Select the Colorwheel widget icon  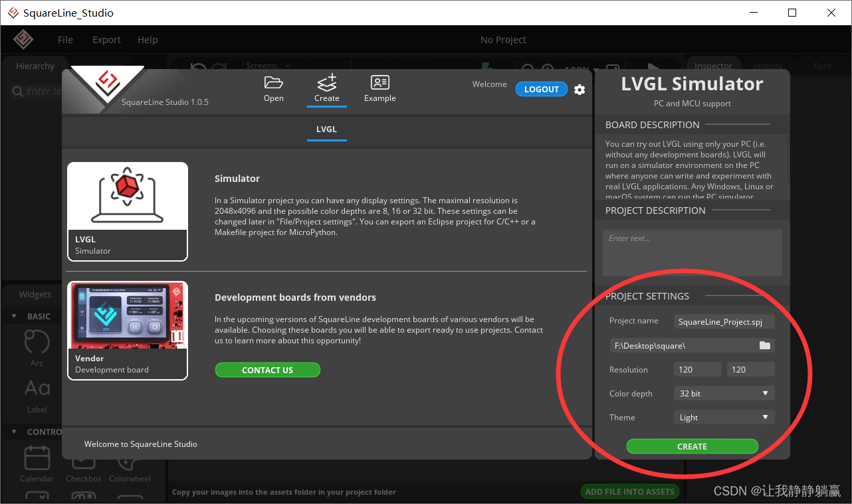[x=129, y=460]
